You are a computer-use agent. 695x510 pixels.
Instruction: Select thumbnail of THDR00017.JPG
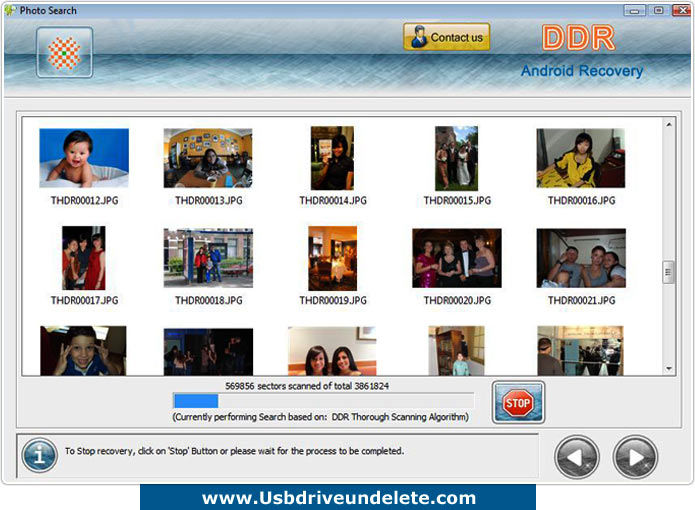coord(84,258)
